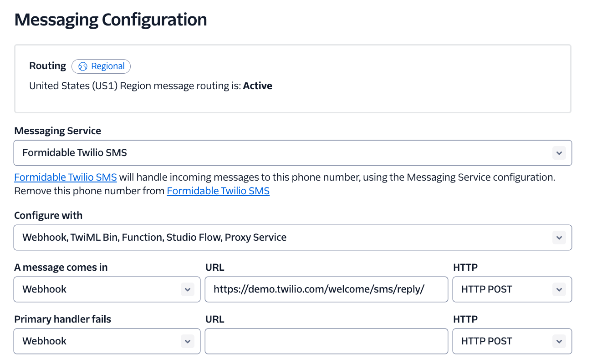Open the Webhook dropdown under Primary handler fails
The image size is (592, 364).
pos(107,341)
